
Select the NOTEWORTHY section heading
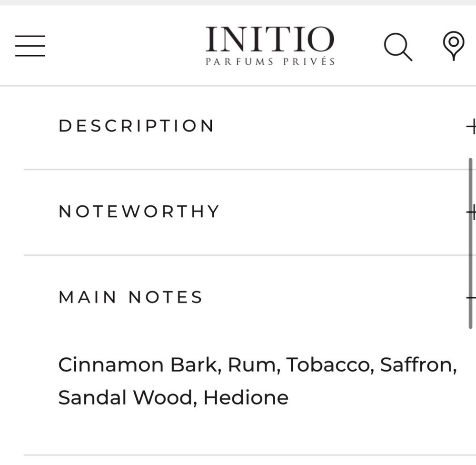pyautogui.click(x=139, y=212)
